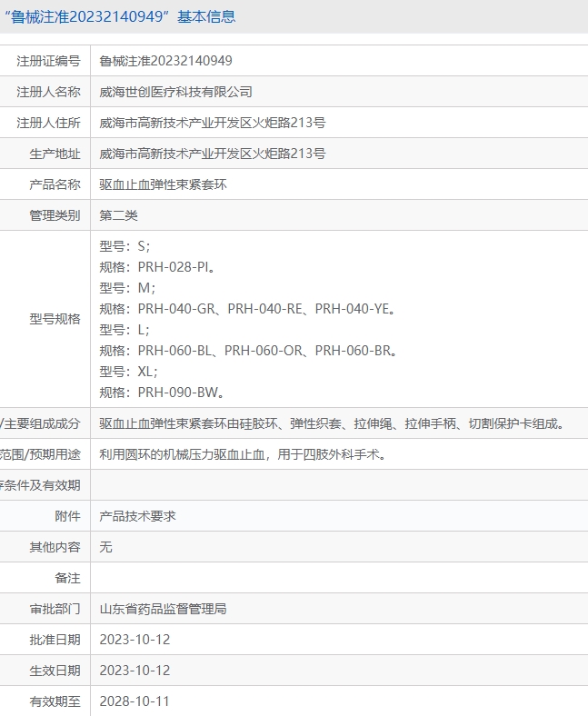The height and width of the screenshot is (716, 588).
Task: Click the spec line PRH-090-BW
Action: (162, 393)
